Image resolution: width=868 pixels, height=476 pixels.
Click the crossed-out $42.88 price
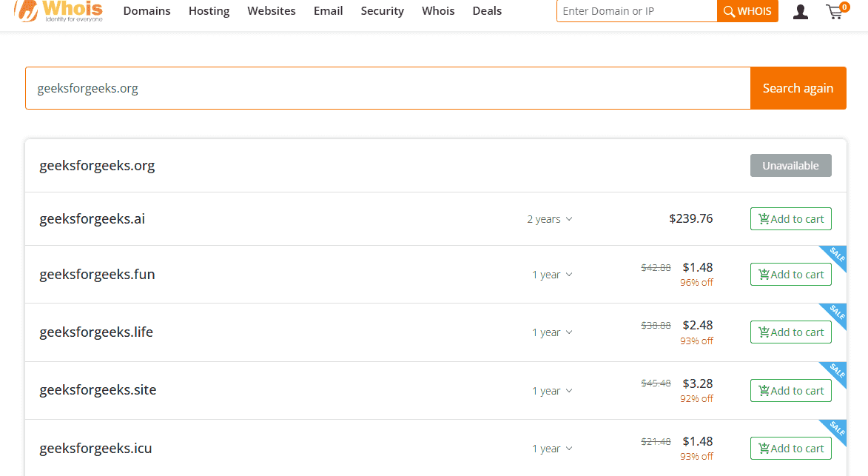(656, 268)
